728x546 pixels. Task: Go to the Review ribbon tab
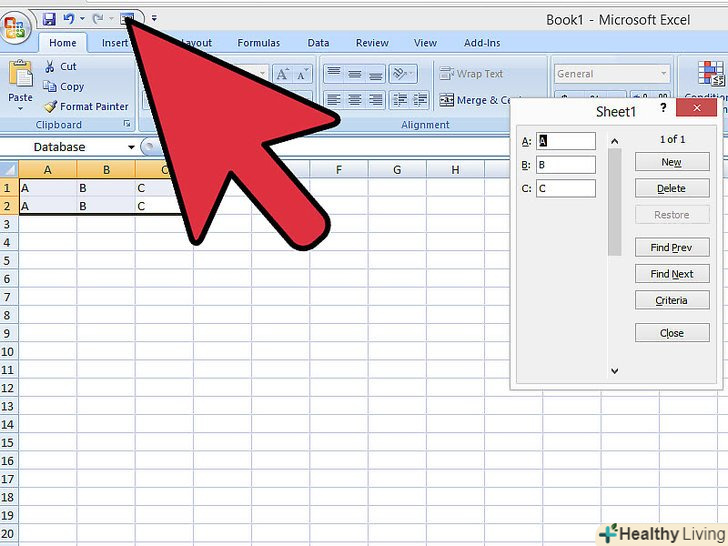[372, 43]
